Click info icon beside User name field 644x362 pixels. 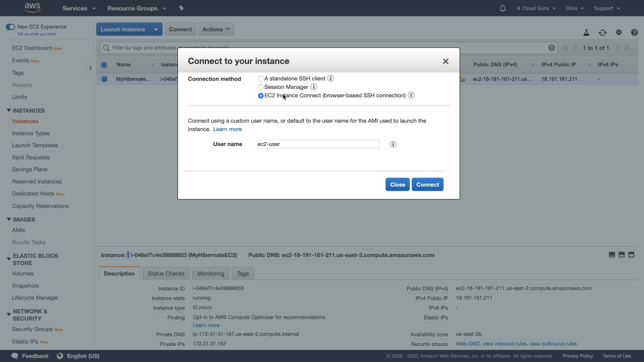(x=393, y=144)
